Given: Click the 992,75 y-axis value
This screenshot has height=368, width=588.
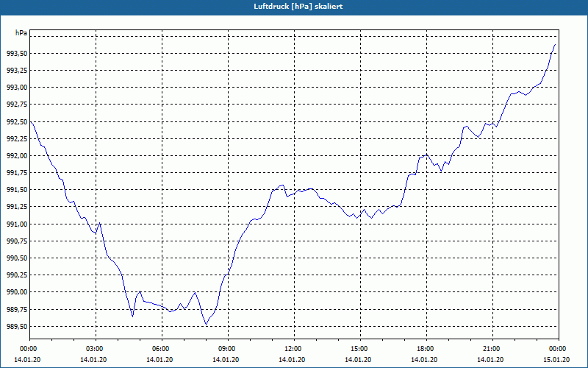Looking at the screenshot, I should click(17, 105).
